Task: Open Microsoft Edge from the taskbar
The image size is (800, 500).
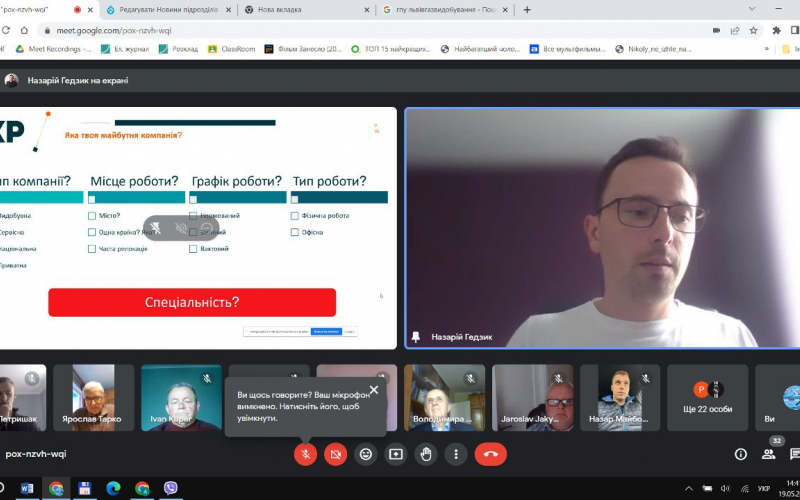Action: pos(113,488)
